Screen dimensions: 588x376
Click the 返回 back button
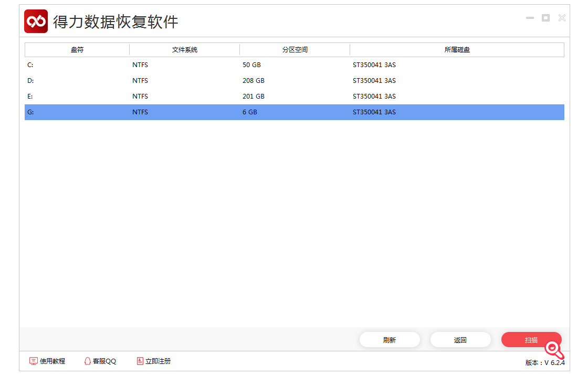pos(460,340)
